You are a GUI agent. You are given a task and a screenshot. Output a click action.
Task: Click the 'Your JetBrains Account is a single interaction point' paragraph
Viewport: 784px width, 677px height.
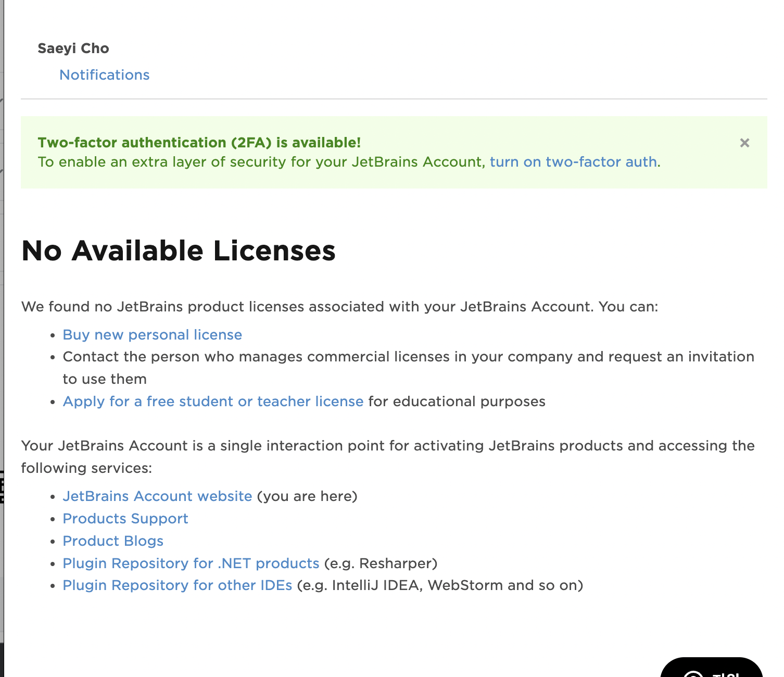pos(388,457)
